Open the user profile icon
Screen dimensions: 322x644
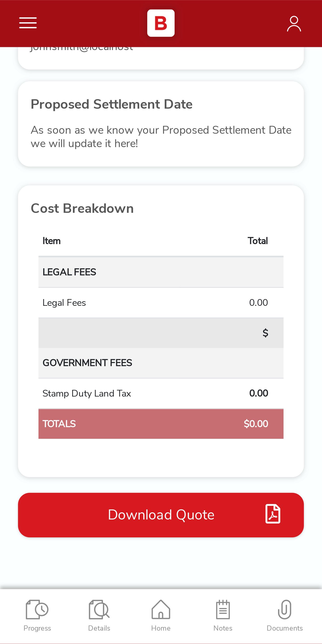294,24
